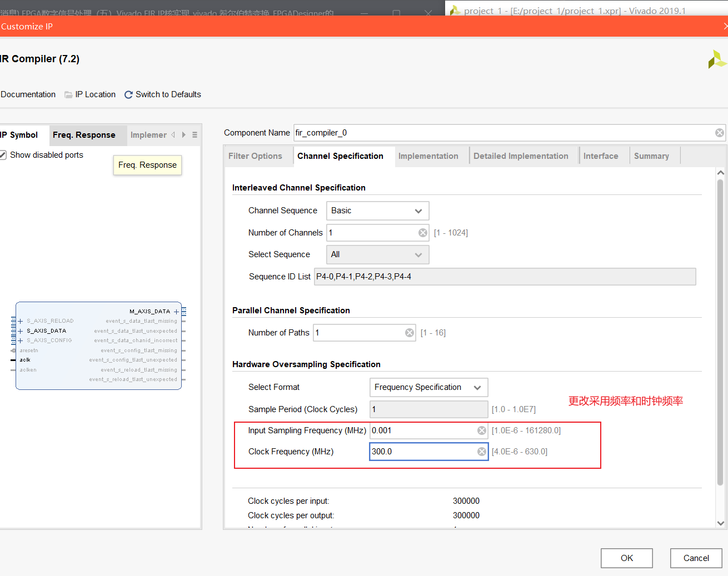
Task: Click the scrollbar up arrow
Action: [x=721, y=173]
